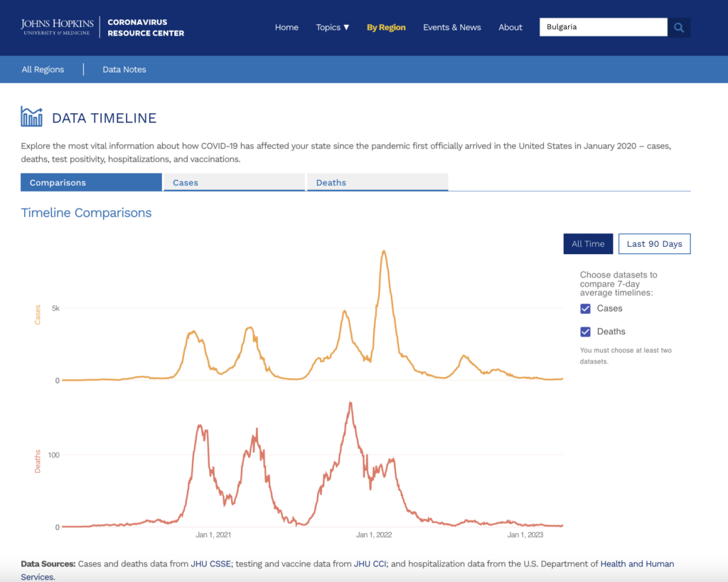Expand the Topics dropdown menu
This screenshot has width=728, height=582.
point(333,28)
